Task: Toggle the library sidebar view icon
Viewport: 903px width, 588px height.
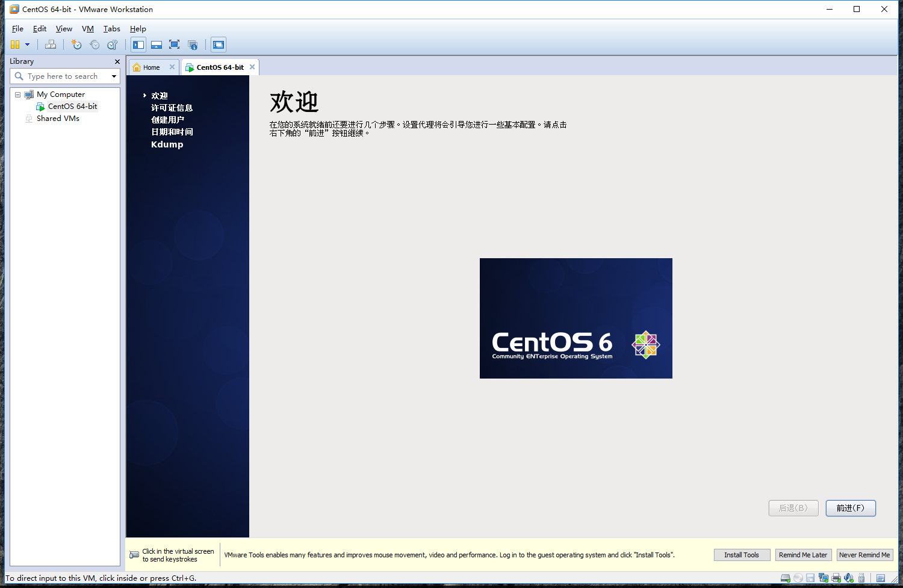Action: (138, 45)
